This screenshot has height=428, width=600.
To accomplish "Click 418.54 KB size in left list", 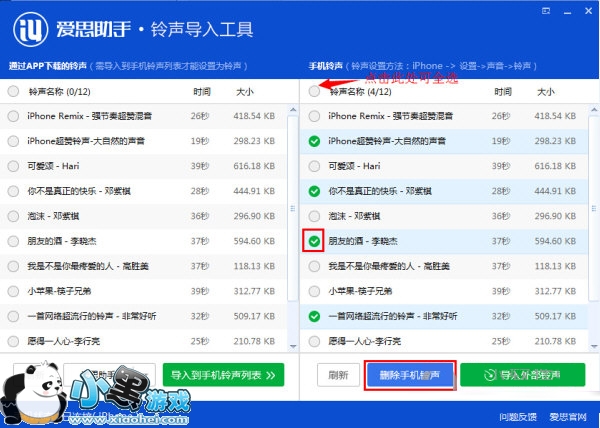I will (254, 116).
